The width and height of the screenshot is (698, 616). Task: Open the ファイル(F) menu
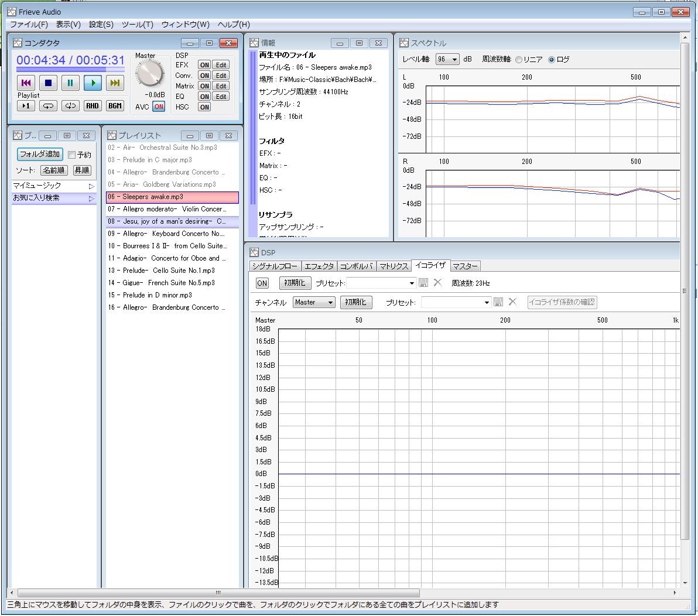pyautogui.click(x=29, y=25)
